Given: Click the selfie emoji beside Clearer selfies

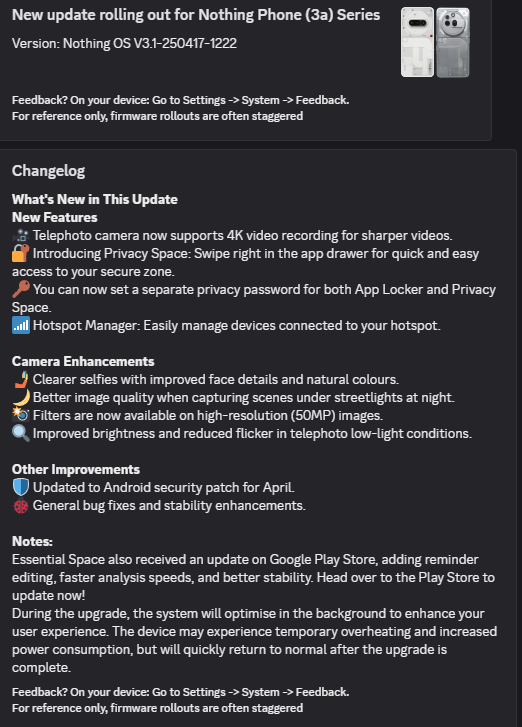Looking at the screenshot, I should point(21,380).
